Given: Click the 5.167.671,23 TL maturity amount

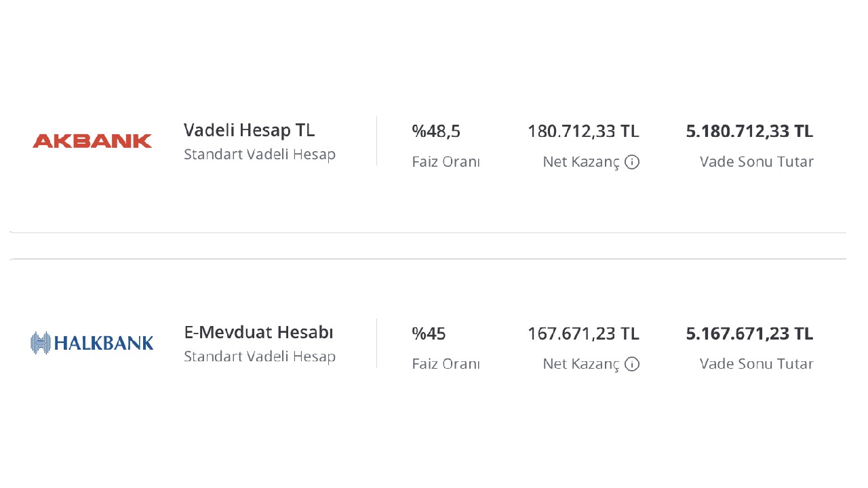Looking at the screenshot, I should [x=749, y=333].
